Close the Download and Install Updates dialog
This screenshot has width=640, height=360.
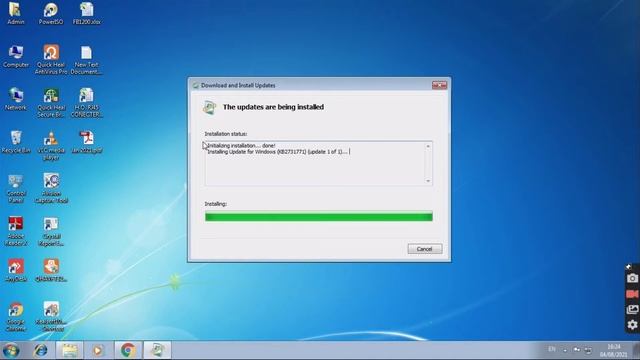[439, 85]
